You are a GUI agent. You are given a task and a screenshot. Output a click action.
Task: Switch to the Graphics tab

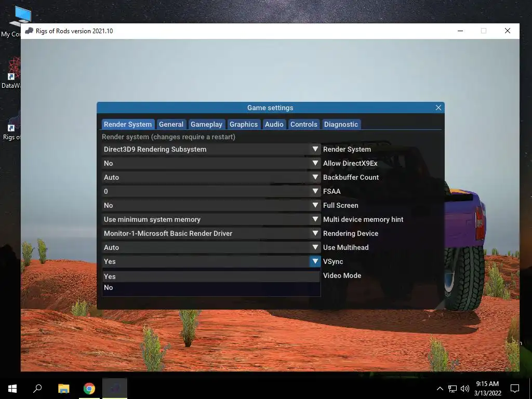pyautogui.click(x=244, y=124)
